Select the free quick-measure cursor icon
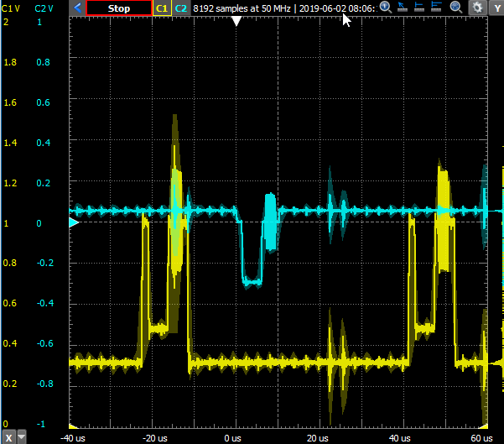The width and height of the screenshot is (504, 444). pyautogui.click(x=402, y=7)
